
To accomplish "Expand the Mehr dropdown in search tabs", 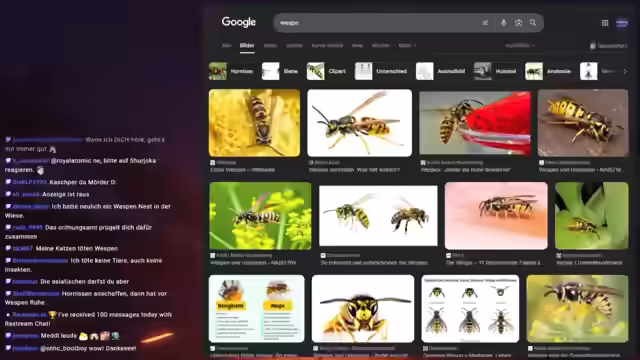I will (x=407, y=46).
